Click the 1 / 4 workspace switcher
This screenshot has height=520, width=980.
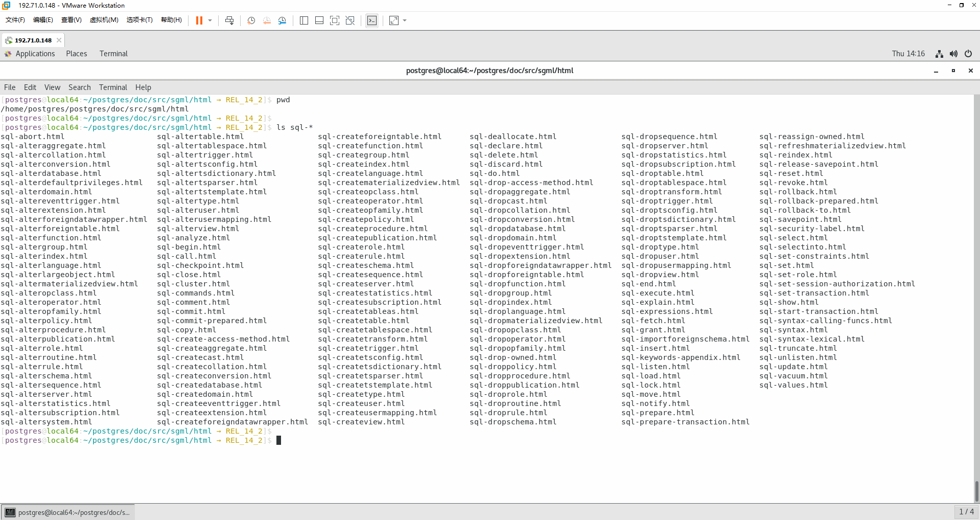[967, 512]
